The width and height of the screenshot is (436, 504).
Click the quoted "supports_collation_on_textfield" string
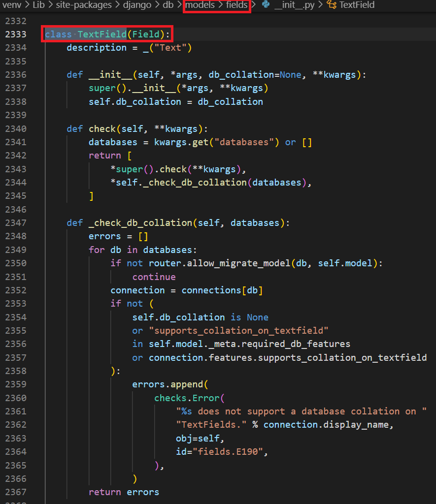[238, 330]
